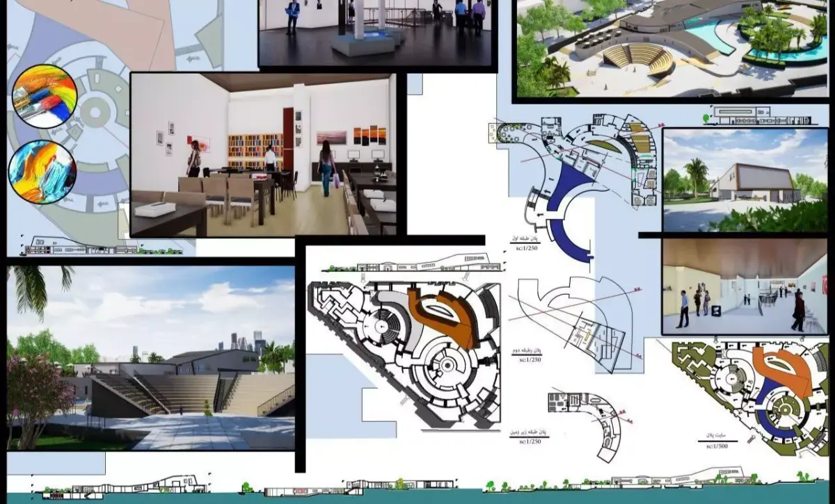Select the building exterior render with palm tree
This screenshot has height=504, width=835.
745,180
